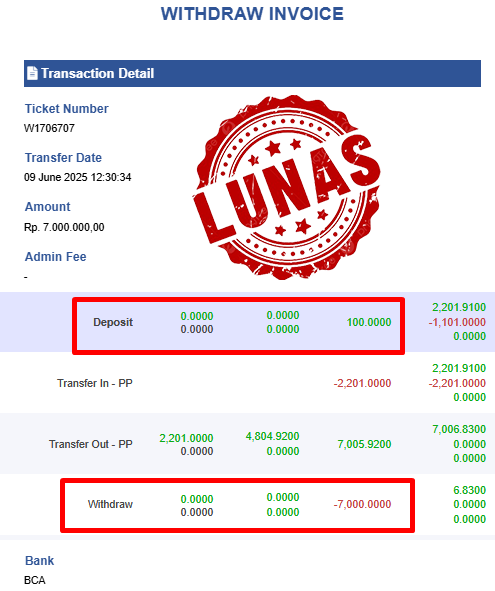Click the Admin Fee label
The height and width of the screenshot is (591, 495).
[x=55, y=257]
